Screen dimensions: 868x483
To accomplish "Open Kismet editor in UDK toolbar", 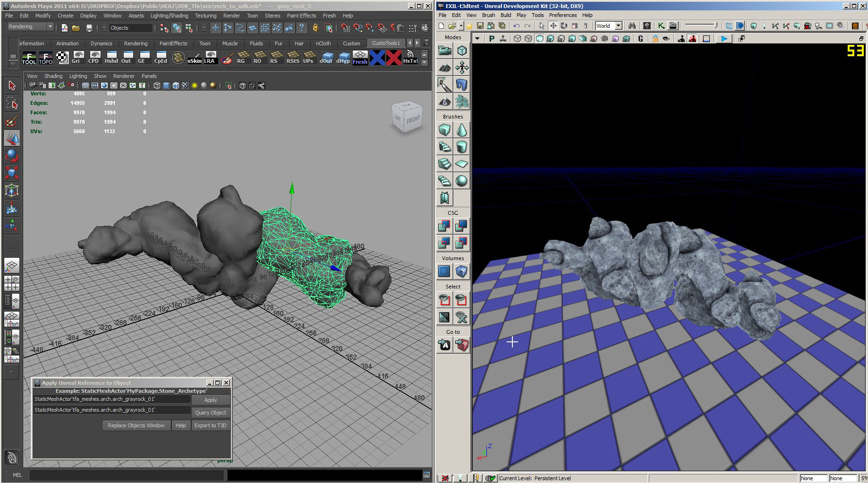I will 661,26.
